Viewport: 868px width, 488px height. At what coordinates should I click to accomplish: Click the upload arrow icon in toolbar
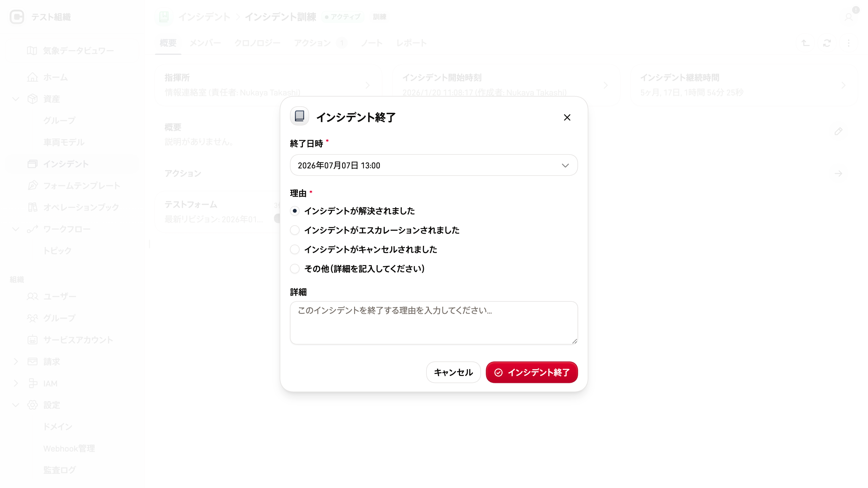805,43
